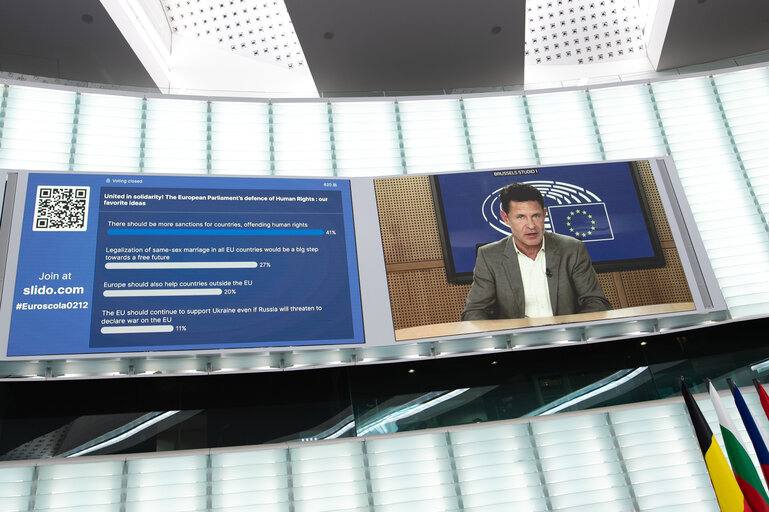Click the white 27% result bar

(x=180, y=265)
